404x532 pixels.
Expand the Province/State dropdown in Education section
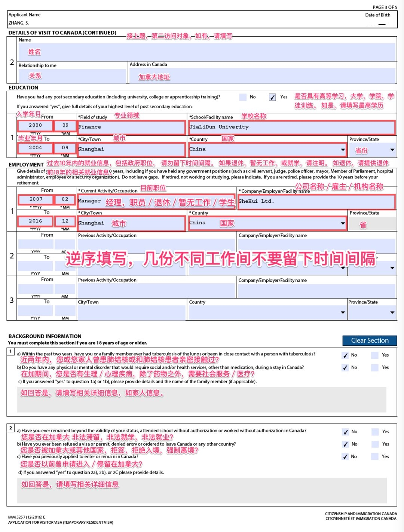coord(392,150)
